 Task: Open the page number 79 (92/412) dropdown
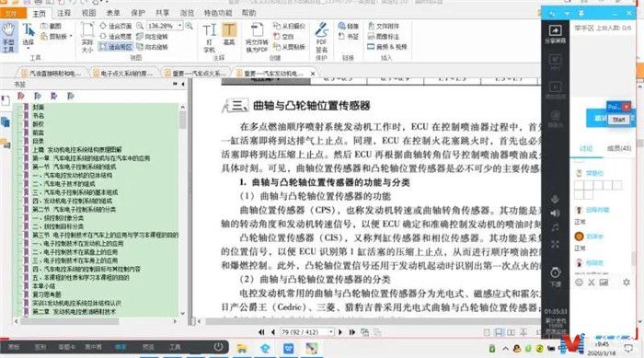331,331
